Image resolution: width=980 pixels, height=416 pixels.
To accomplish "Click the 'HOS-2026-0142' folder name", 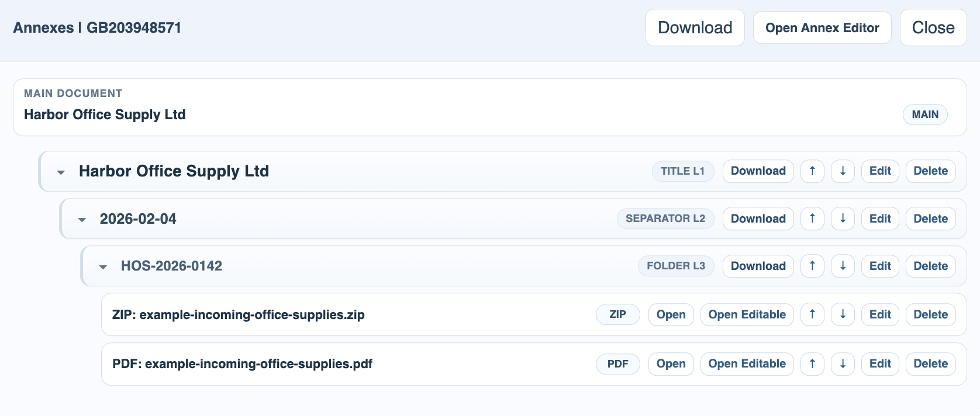I will (171, 266).
